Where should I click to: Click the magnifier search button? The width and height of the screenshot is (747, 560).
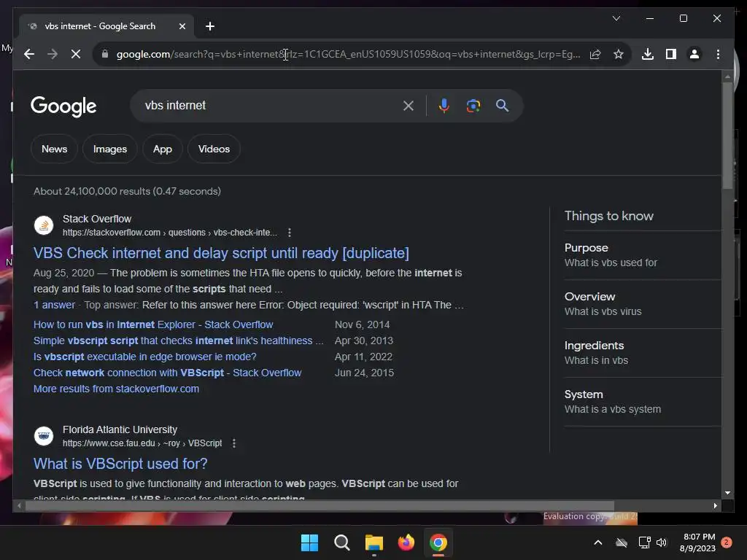tap(502, 106)
